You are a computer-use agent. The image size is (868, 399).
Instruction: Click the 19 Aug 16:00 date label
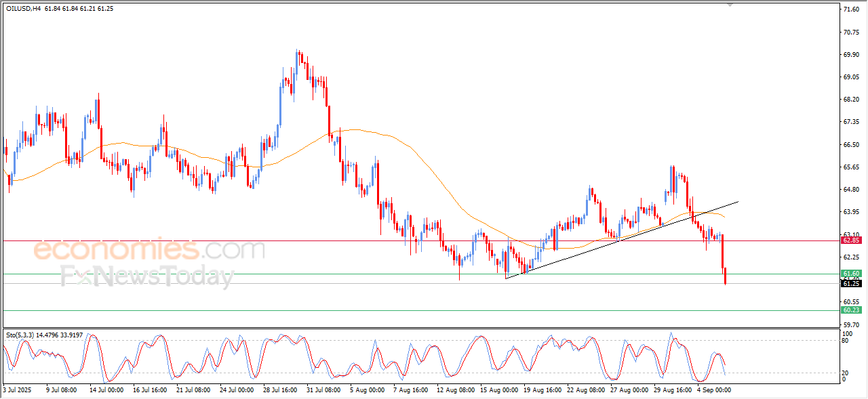544,390
